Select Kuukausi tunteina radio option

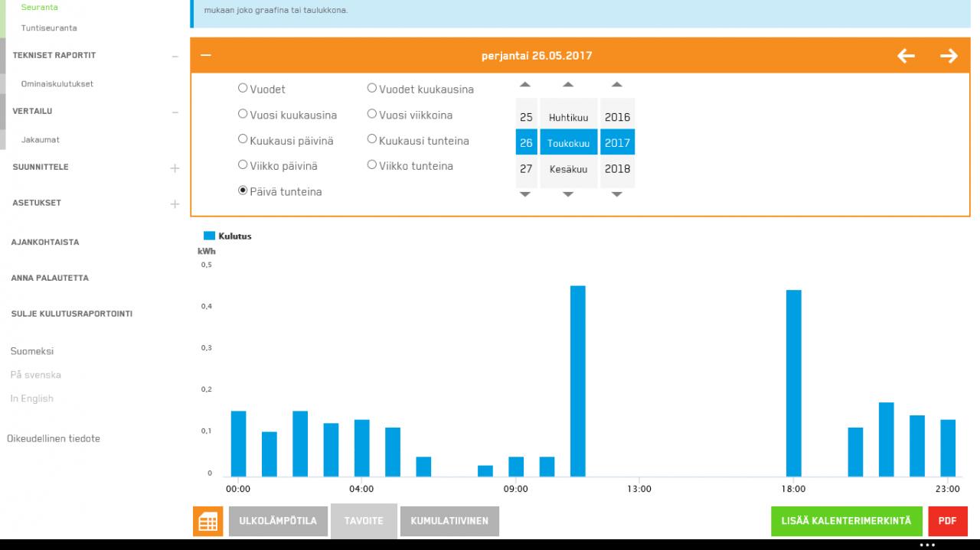pyautogui.click(x=372, y=140)
